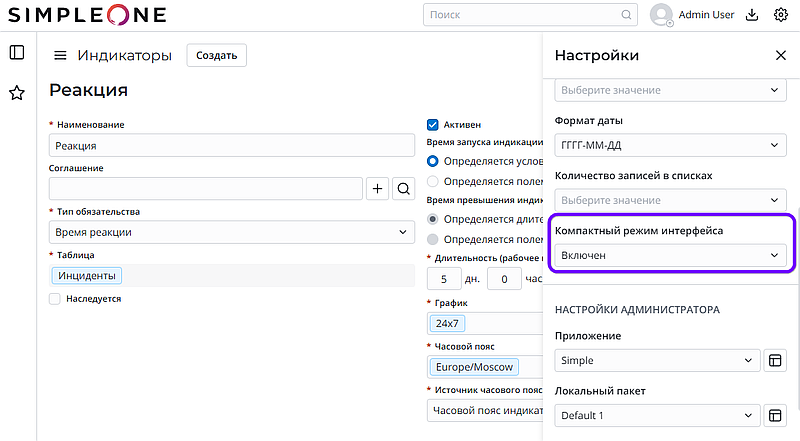Select first radio under Время запуска индикации
The width and height of the screenshot is (800, 441).
[433, 161]
